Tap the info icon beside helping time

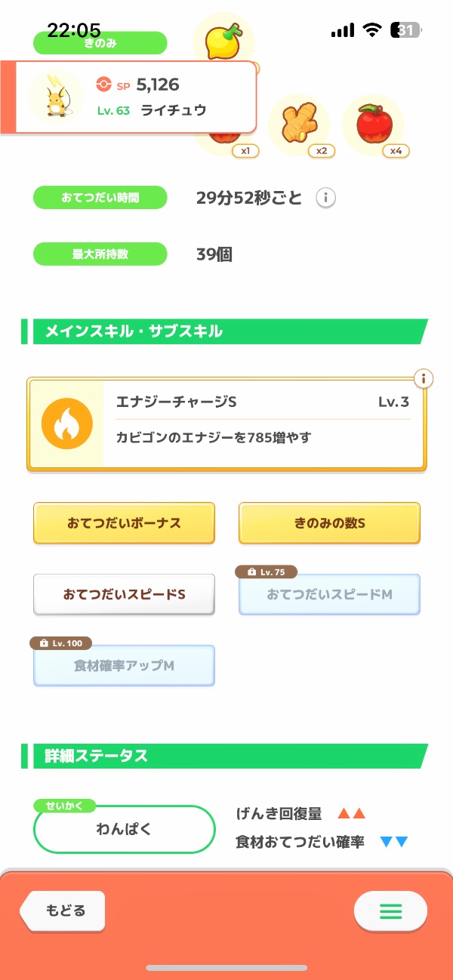point(325,199)
